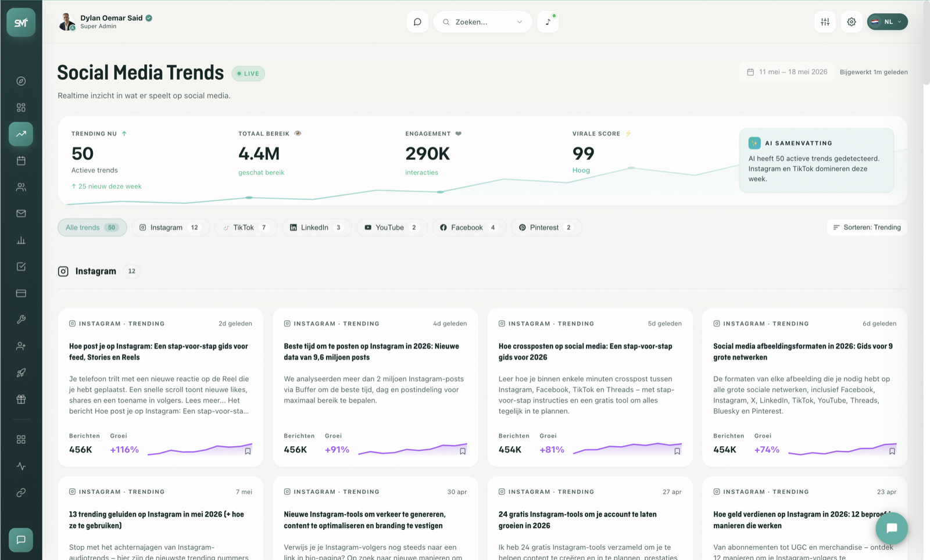Click the LIVE status badge
This screenshot has width=930, height=560.
(x=248, y=74)
